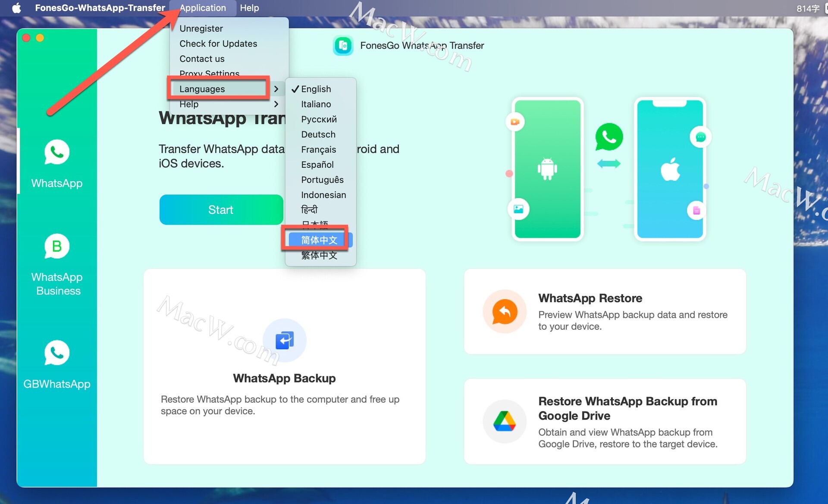Select the GBWhatsApp sidebar icon

point(56,353)
